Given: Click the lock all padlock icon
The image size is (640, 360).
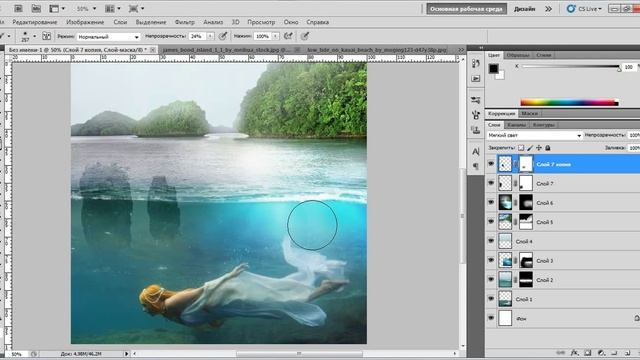Looking at the screenshot, I should coord(548,148).
